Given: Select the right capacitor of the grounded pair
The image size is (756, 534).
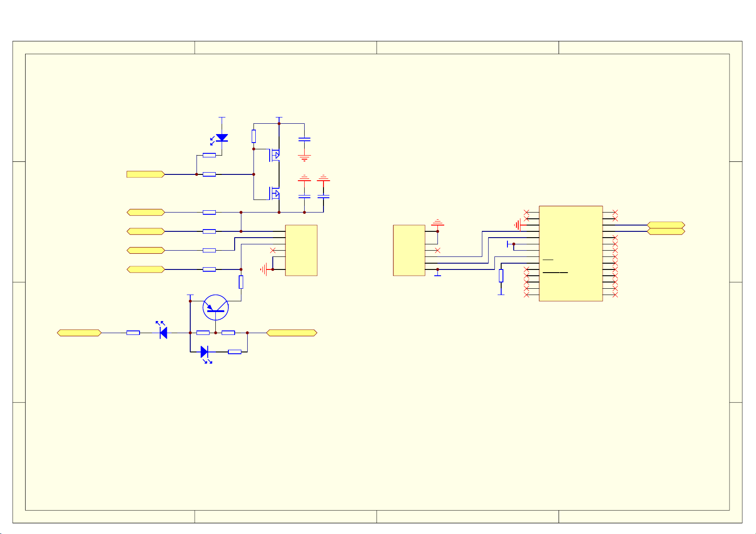Looking at the screenshot, I should pyautogui.click(x=323, y=196).
